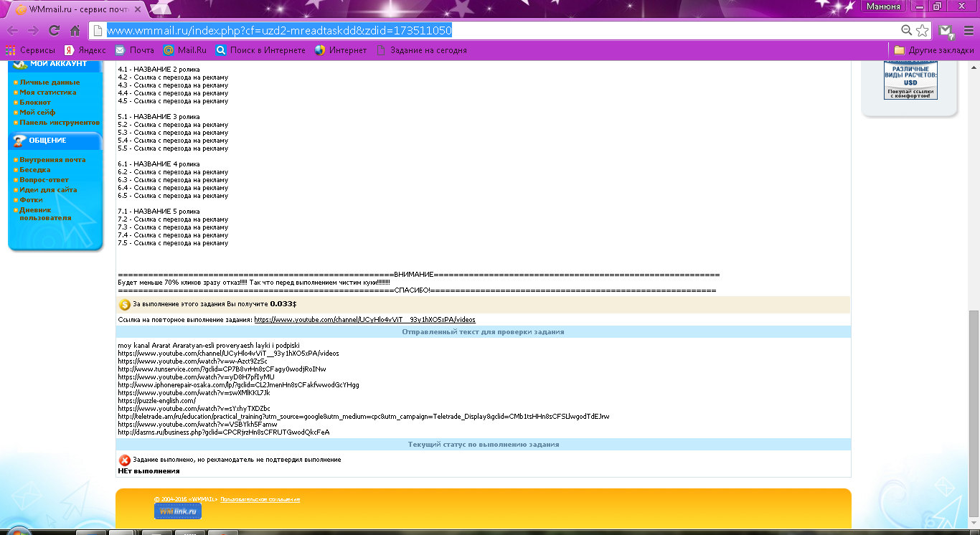Click the red cross status icon
The height and width of the screenshot is (535, 980).
[125, 460]
